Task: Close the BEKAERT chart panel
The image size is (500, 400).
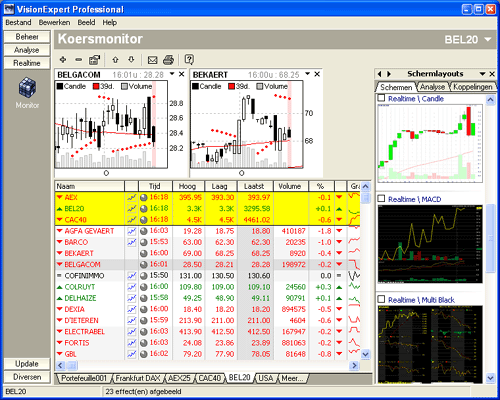Action: pos(317,74)
